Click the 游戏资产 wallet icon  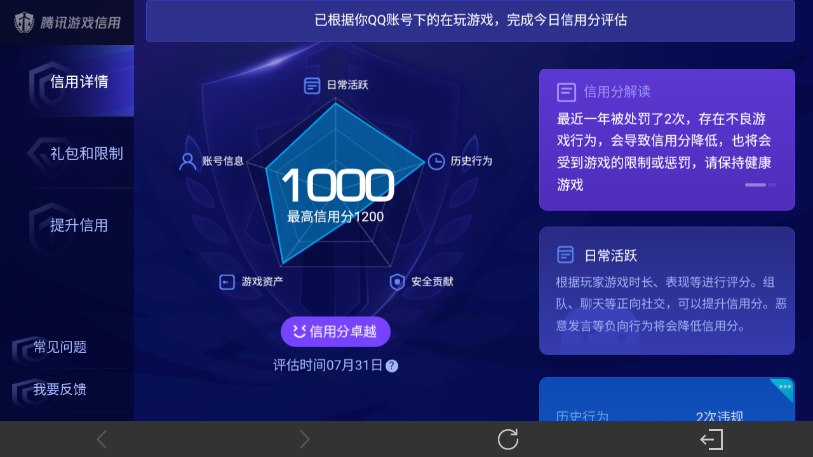(227, 282)
